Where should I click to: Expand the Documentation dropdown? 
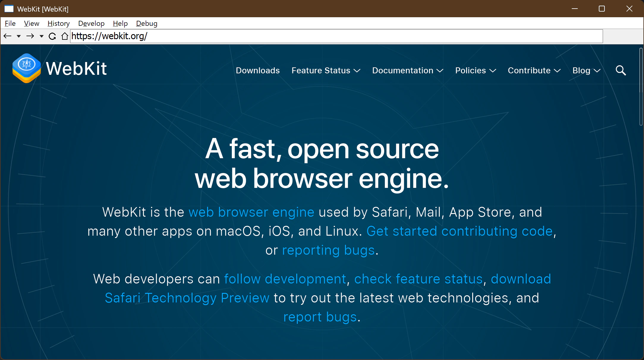pos(408,70)
